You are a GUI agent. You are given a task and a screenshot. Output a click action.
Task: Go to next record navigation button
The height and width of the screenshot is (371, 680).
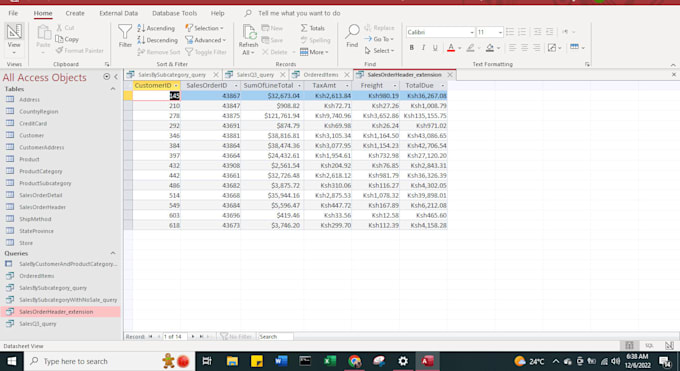(193, 337)
